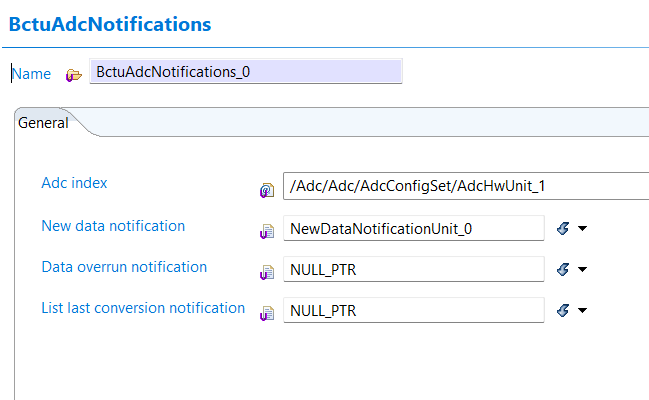Screen dimensions: 649x400
Task: Click the folder icon beside Name
Action: (x=73, y=74)
